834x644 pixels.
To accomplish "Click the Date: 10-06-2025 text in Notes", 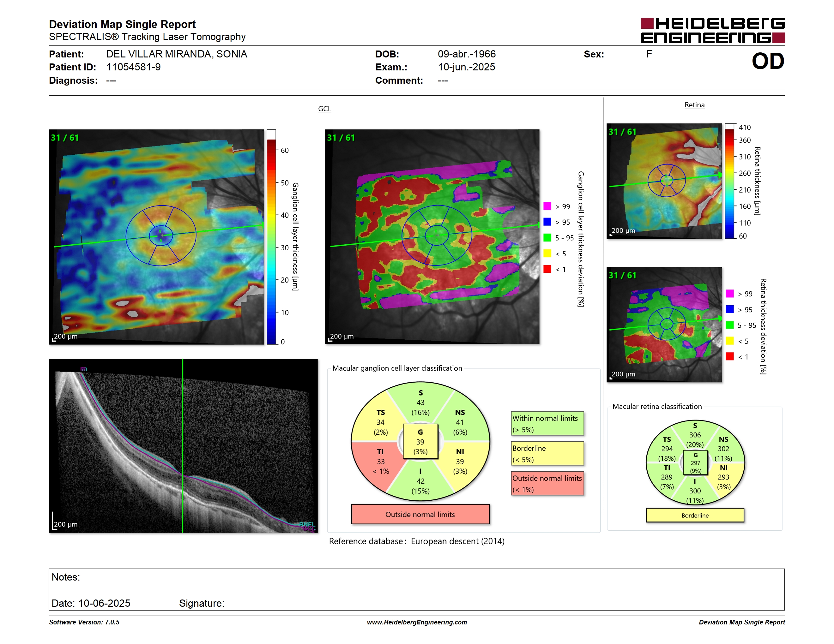I will click(91, 603).
